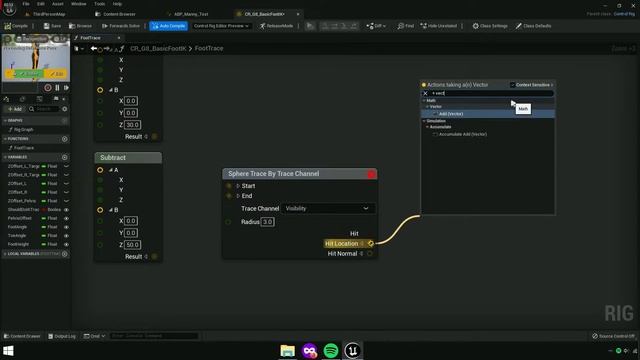This screenshot has height=360, width=640.
Task: Switch to the ABP_Manny_Test tab
Action: point(191,14)
